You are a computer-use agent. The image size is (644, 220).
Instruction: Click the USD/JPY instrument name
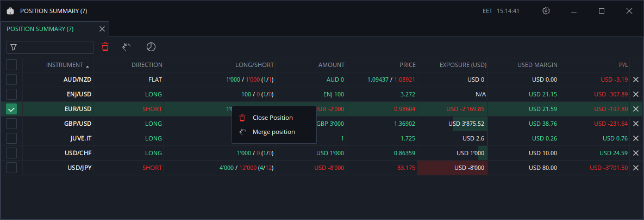tap(79, 168)
